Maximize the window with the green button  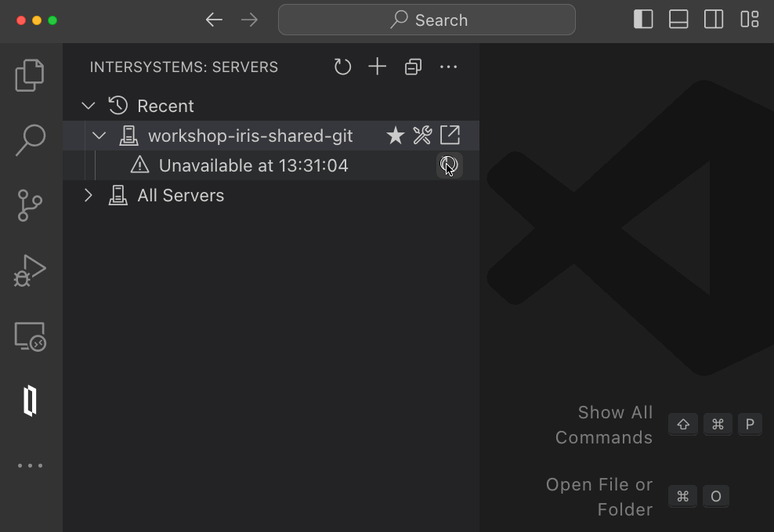(52, 20)
